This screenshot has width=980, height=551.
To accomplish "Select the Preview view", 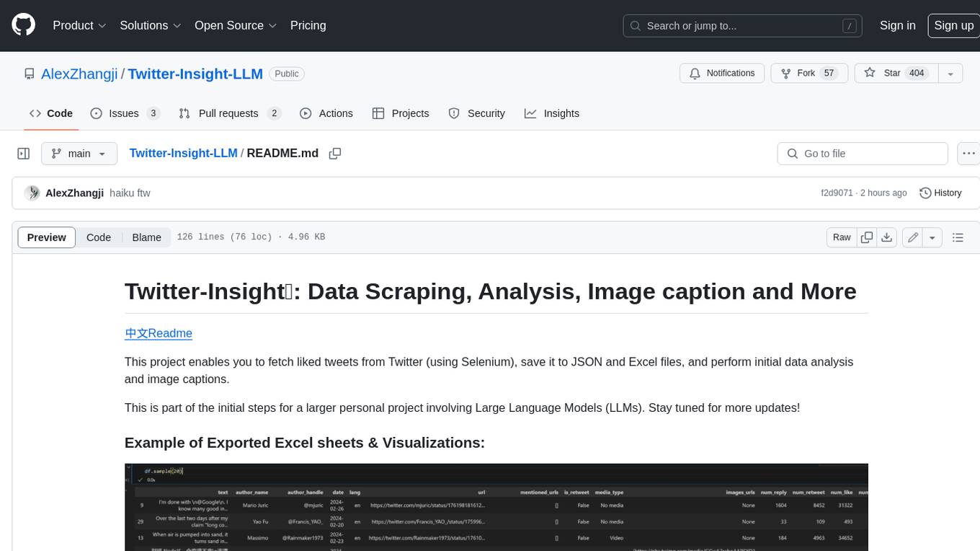I will click(x=47, y=237).
